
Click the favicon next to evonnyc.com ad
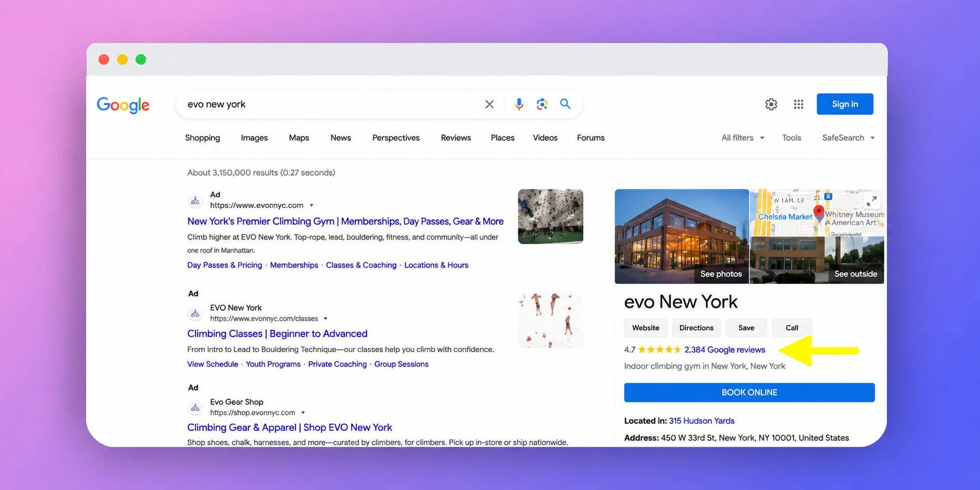(x=195, y=201)
